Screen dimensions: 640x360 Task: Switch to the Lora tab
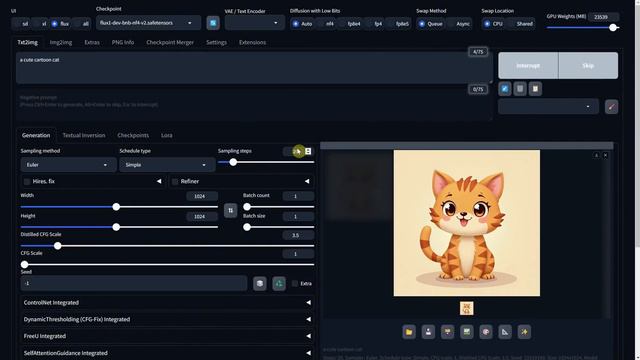coord(167,136)
